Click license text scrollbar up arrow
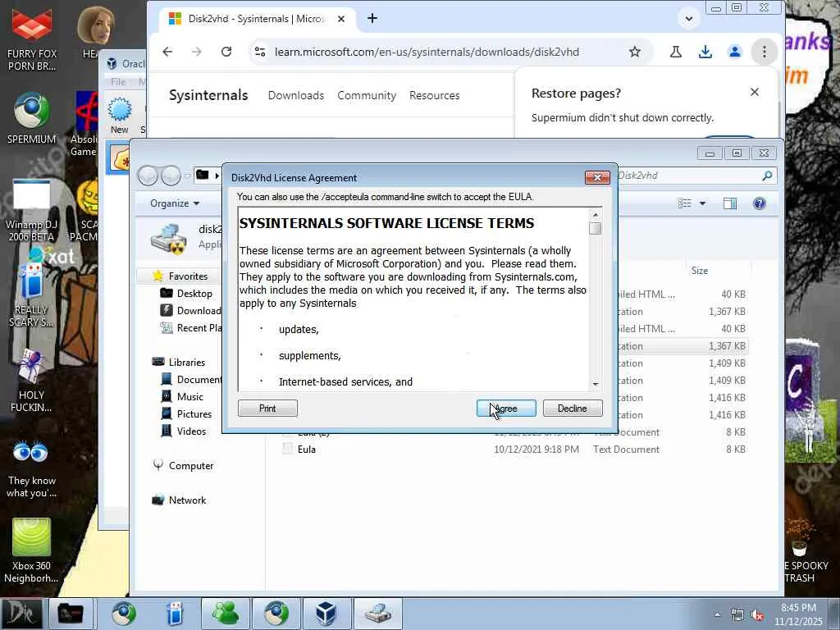Viewport: 840px width, 630px height. 596,214
